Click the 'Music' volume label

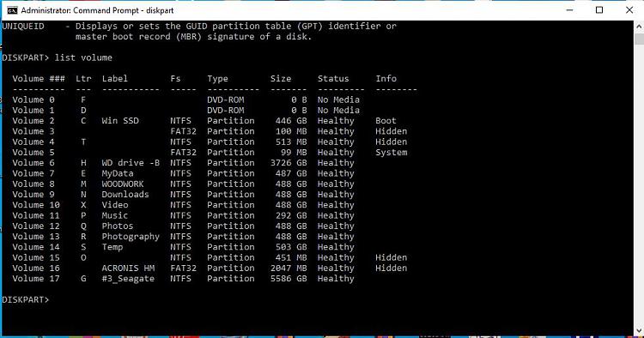click(x=115, y=215)
